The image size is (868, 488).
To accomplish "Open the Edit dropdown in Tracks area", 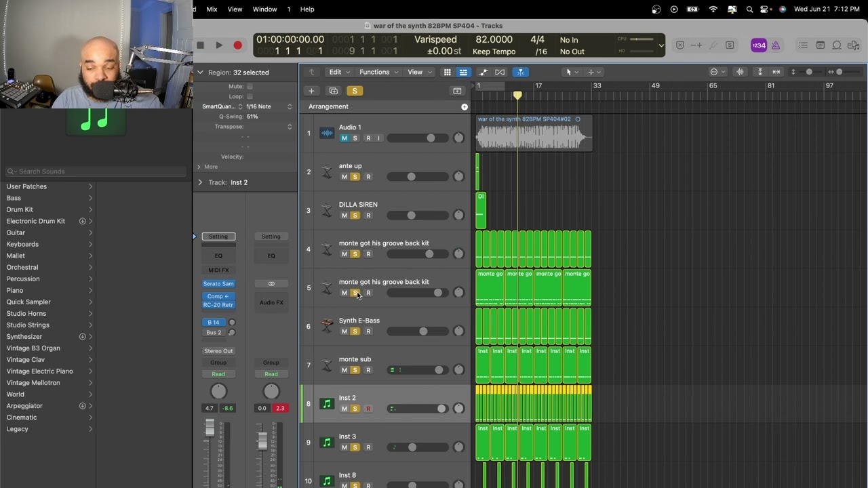I will tap(339, 72).
